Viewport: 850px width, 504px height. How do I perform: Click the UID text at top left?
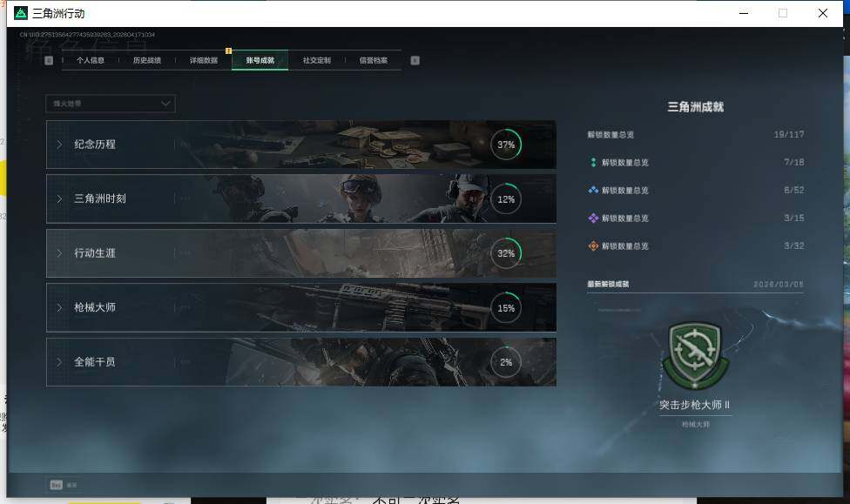pyautogui.click(x=87, y=35)
